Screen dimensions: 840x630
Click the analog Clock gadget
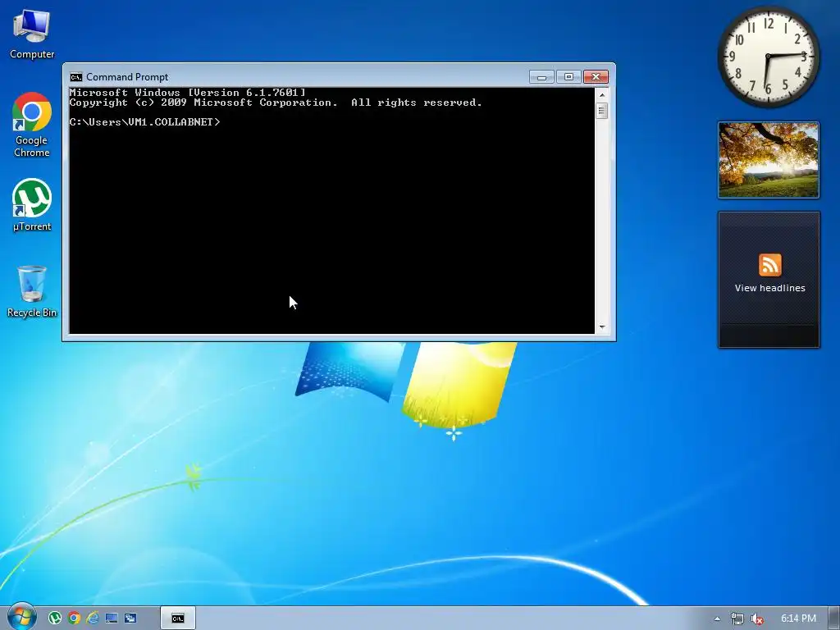768,57
